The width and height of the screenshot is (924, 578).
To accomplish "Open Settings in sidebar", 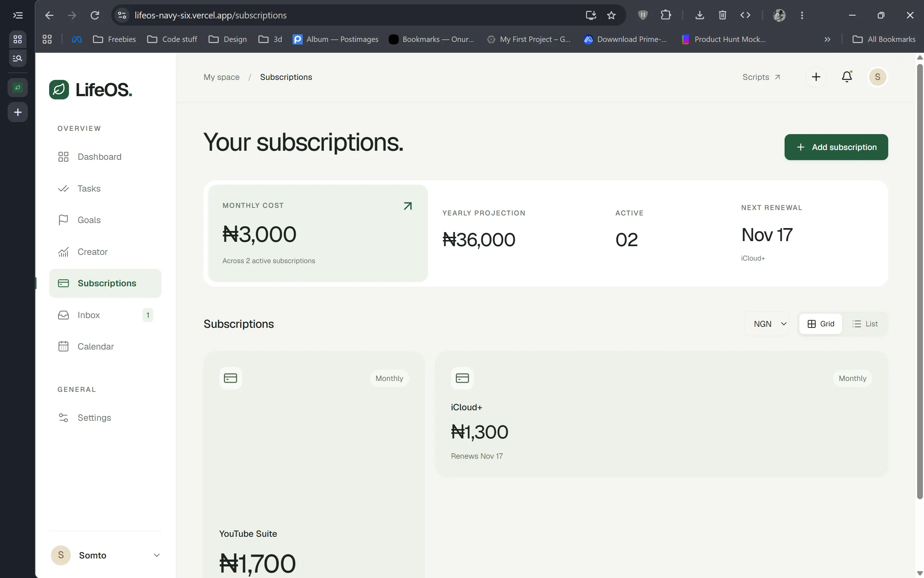I will 105,418.
